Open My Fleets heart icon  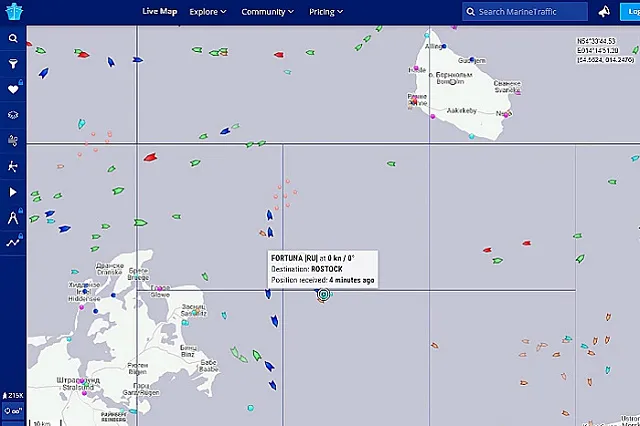click(13, 89)
